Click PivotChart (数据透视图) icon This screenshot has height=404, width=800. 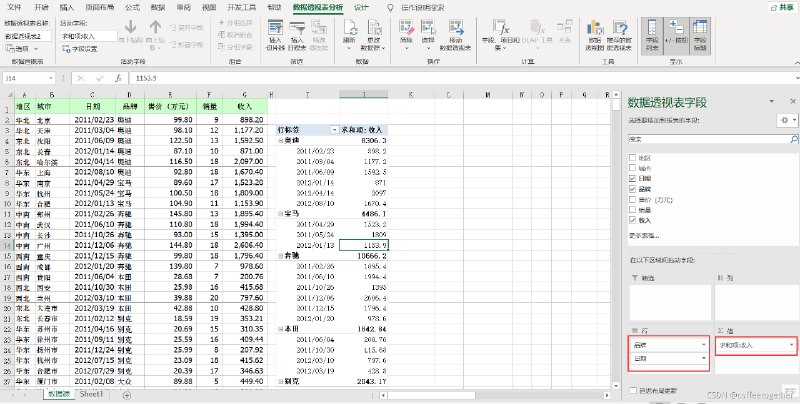(594, 35)
